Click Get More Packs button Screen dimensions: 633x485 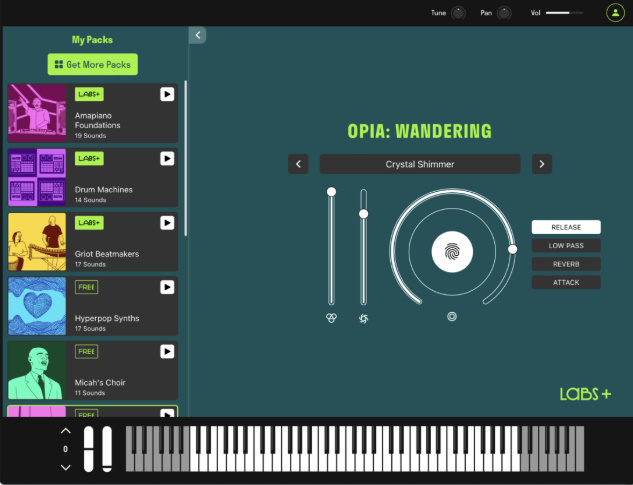[92, 64]
